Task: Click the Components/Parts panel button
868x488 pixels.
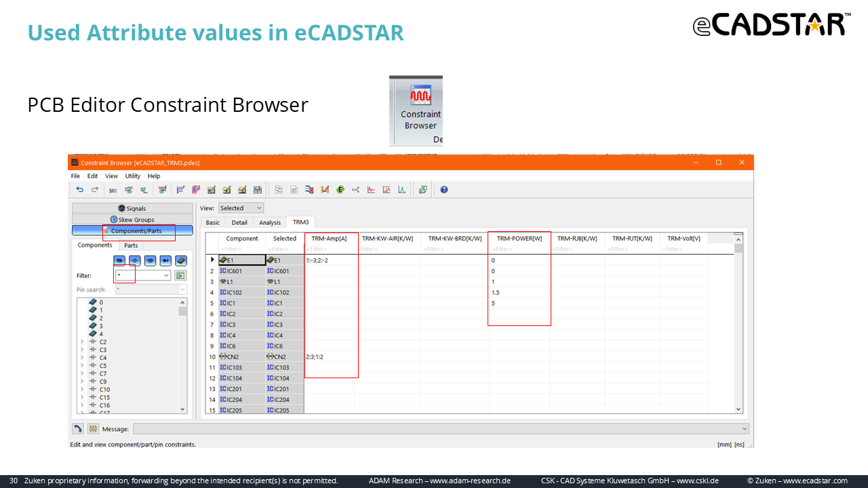Action: point(132,230)
